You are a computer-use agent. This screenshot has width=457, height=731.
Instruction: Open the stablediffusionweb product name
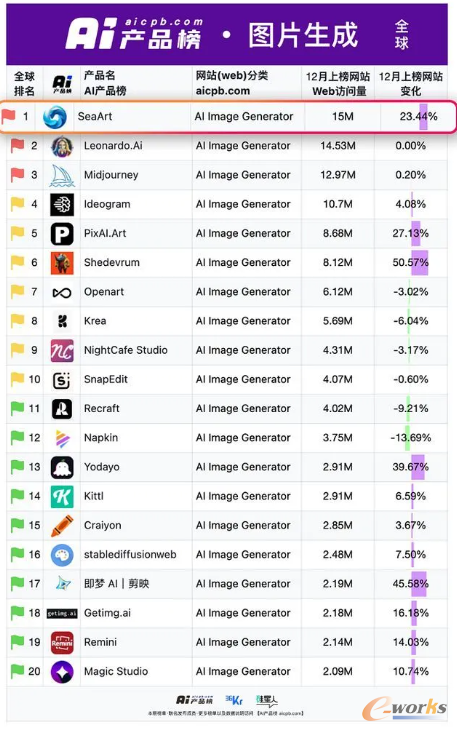click(130, 555)
